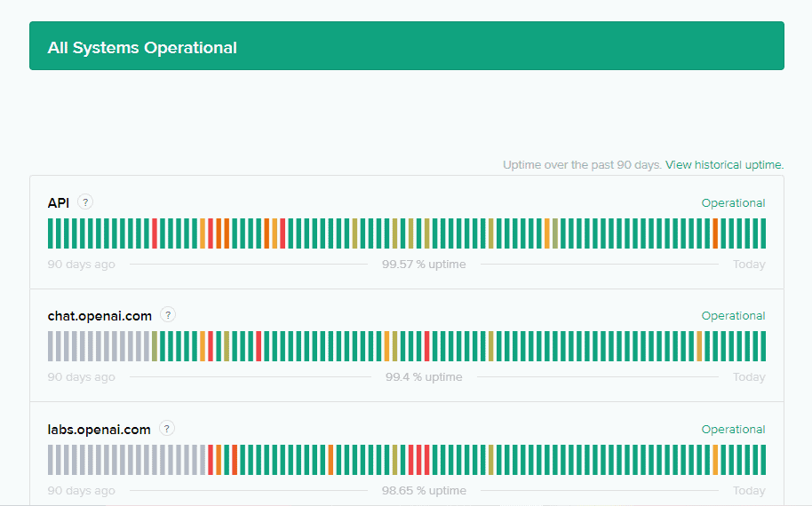Open the help icon next to API
The height and width of the screenshot is (506, 812).
pyautogui.click(x=85, y=202)
